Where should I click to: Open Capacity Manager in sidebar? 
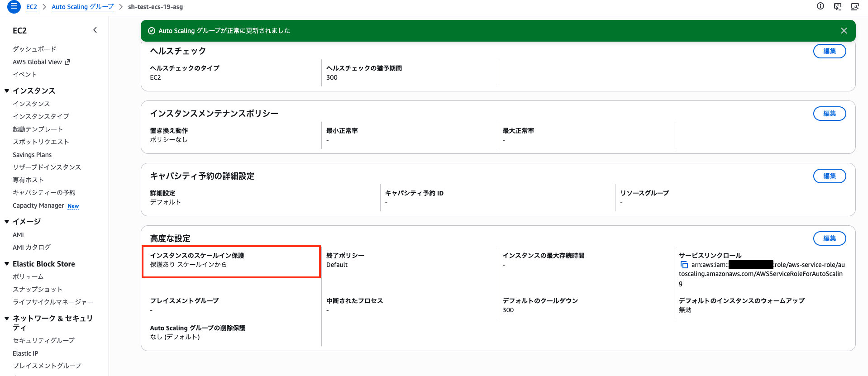38,205
